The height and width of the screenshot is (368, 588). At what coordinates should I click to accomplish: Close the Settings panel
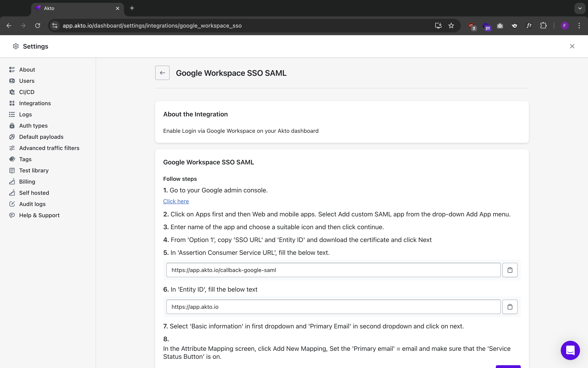(572, 46)
